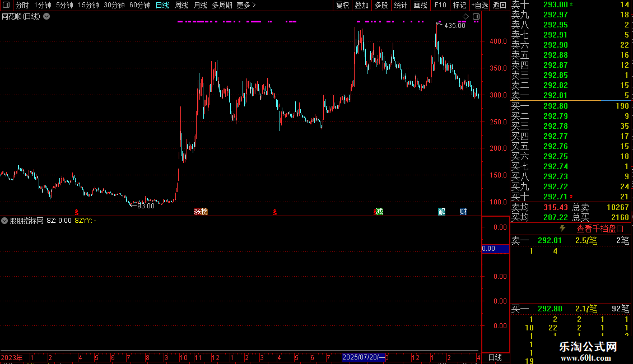Select the 日线 daily period tab
This screenshot has width=633, height=364.
click(x=162, y=5)
